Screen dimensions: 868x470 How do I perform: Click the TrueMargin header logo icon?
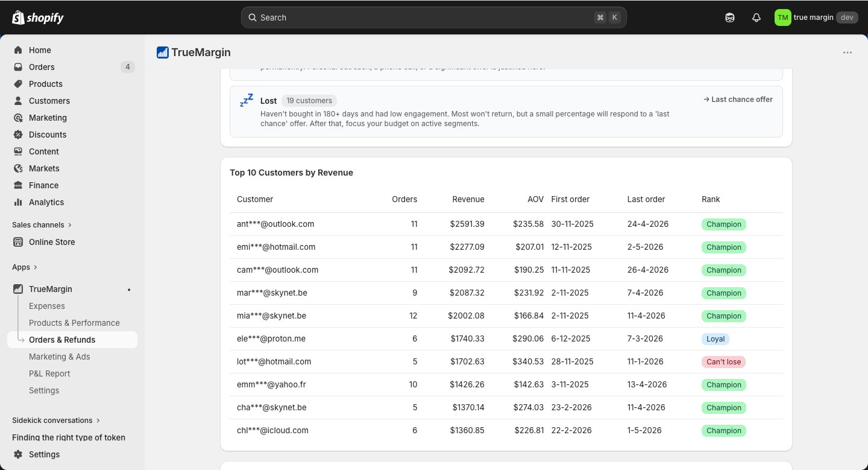coord(162,52)
